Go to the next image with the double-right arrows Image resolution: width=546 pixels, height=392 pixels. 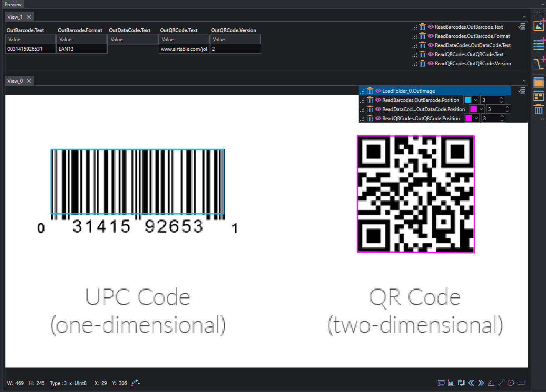point(481,383)
